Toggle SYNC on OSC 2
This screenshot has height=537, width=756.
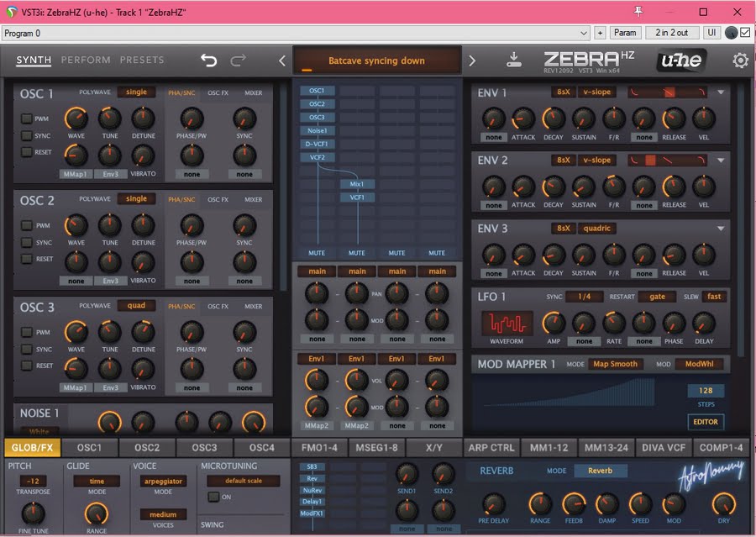coord(25,241)
